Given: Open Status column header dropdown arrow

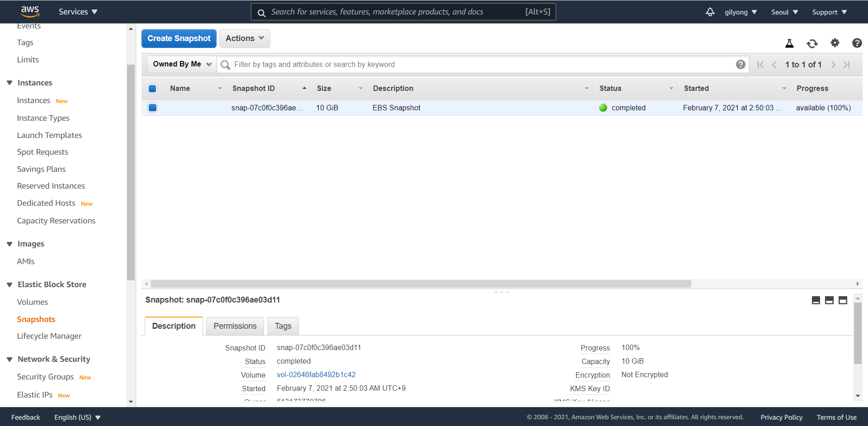Looking at the screenshot, I should 671,89.
